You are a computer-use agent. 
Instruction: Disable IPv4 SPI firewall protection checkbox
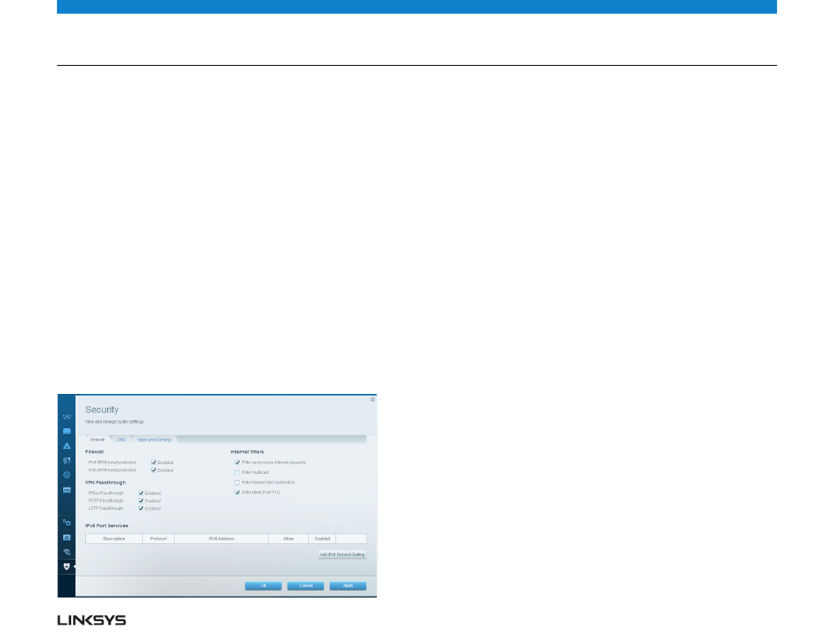click(x=154, y=462)
